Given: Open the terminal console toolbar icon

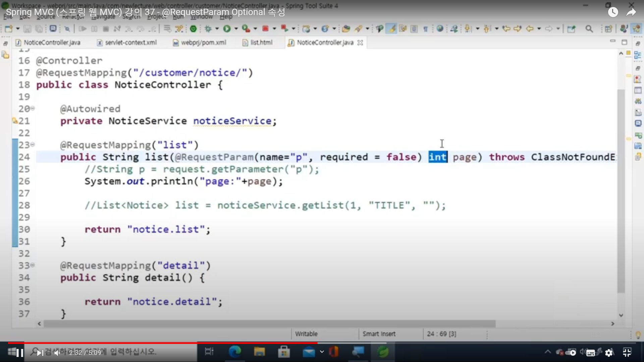Looking at the screenshot, I should [53, 28].
